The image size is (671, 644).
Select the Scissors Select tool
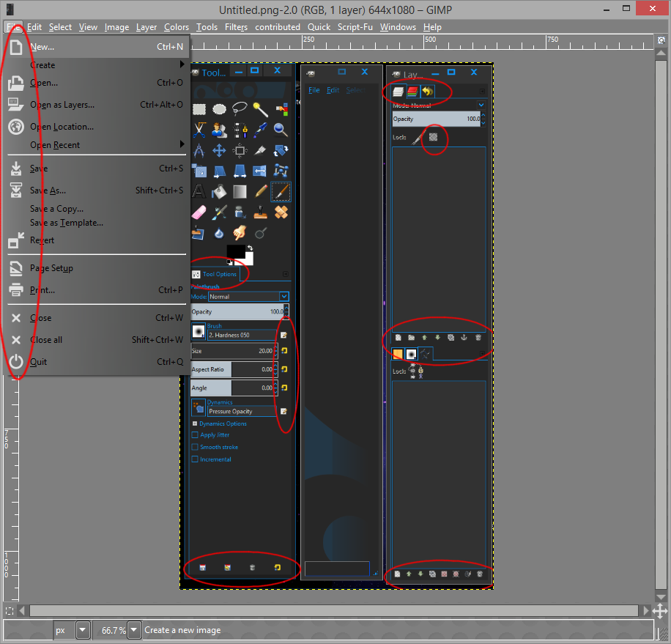(x=199, y=130)
